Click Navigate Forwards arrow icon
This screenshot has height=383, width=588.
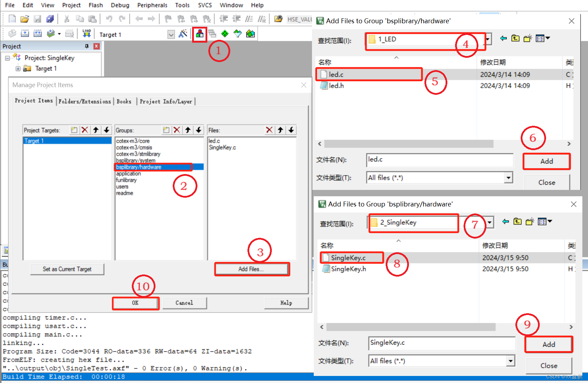[152, 19]
